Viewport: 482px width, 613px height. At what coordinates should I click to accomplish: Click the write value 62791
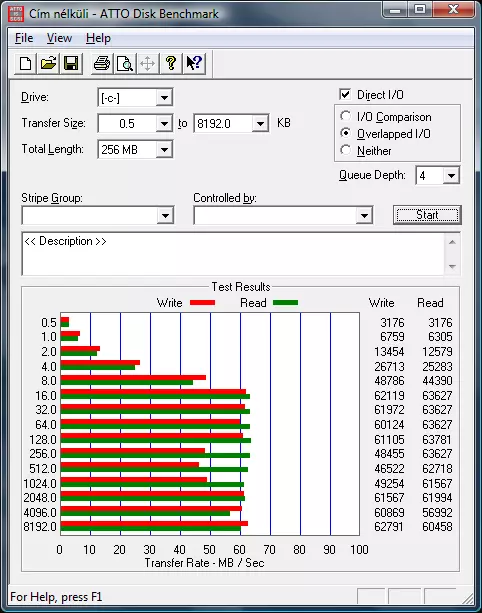(389, 527)
